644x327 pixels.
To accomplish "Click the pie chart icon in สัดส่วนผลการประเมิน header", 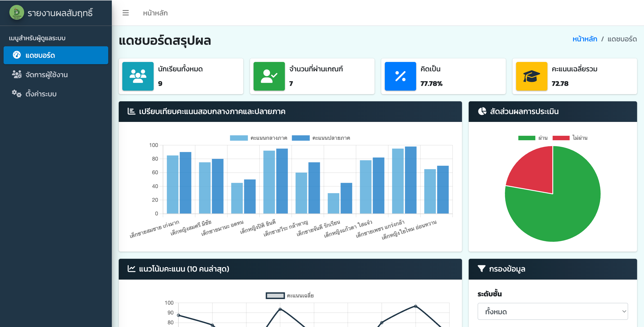I will click(x=482, y=112).
